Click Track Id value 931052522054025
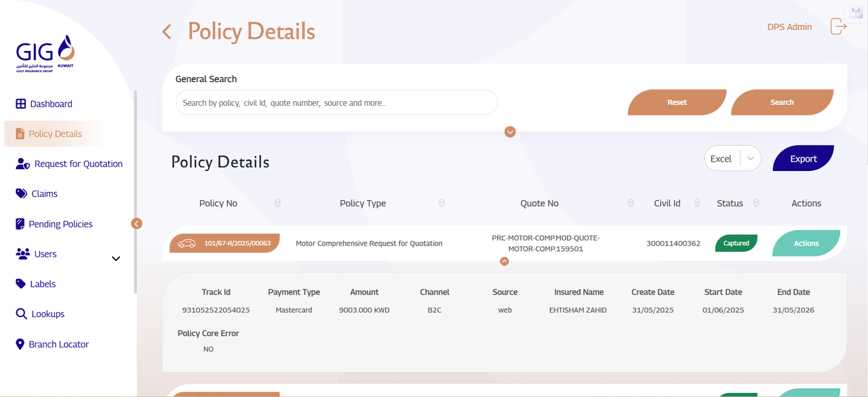This screenshot has height=397, width=868. 216,310
